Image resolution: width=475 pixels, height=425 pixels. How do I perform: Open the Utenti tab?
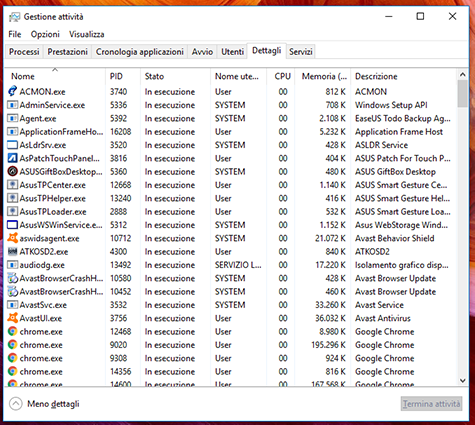233,52
